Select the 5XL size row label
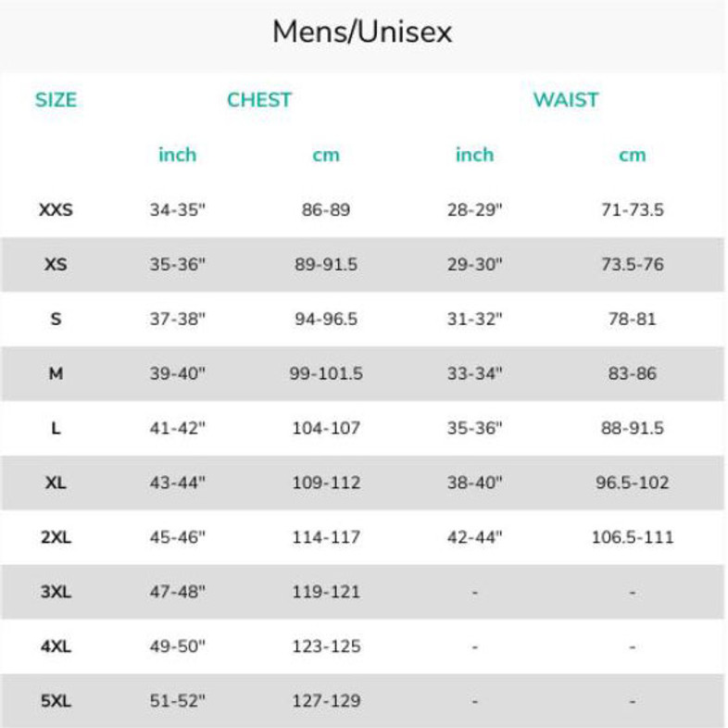Screen dimensions: 728x728 coord(56,701)
